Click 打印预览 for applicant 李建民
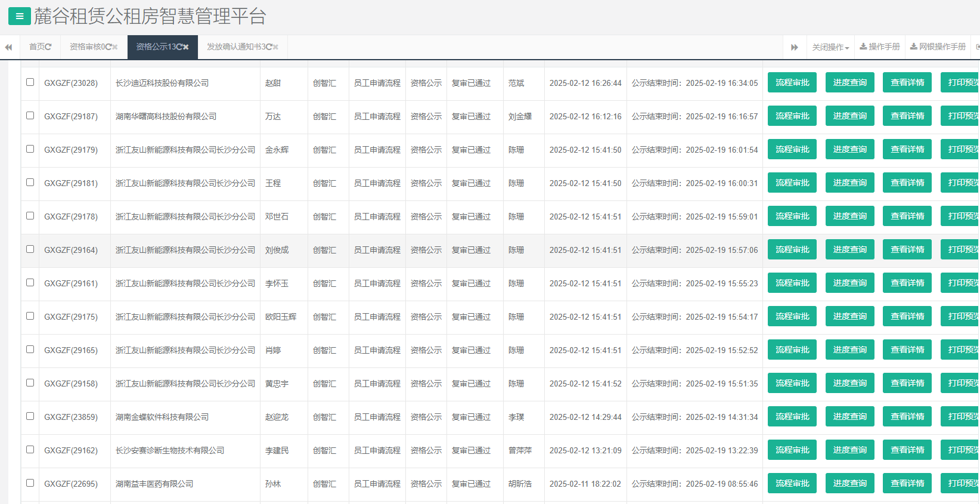The image size is (980, 504). [962, 450]
